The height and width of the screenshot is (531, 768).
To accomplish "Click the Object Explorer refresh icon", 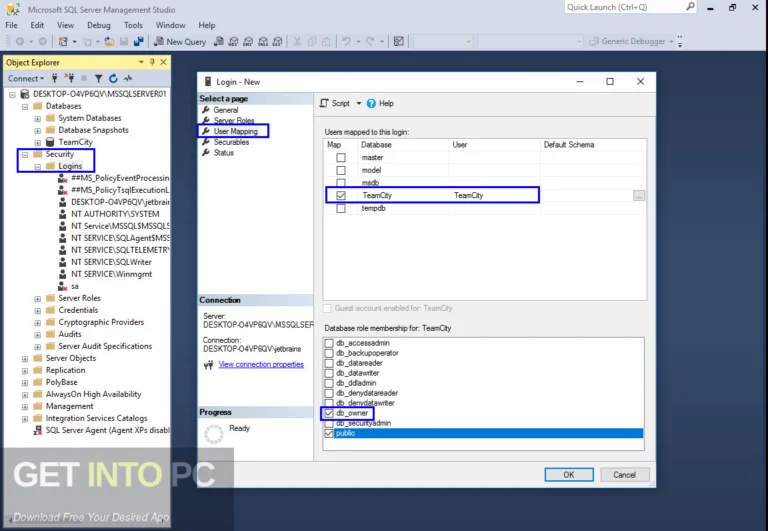I will [113, 78].
